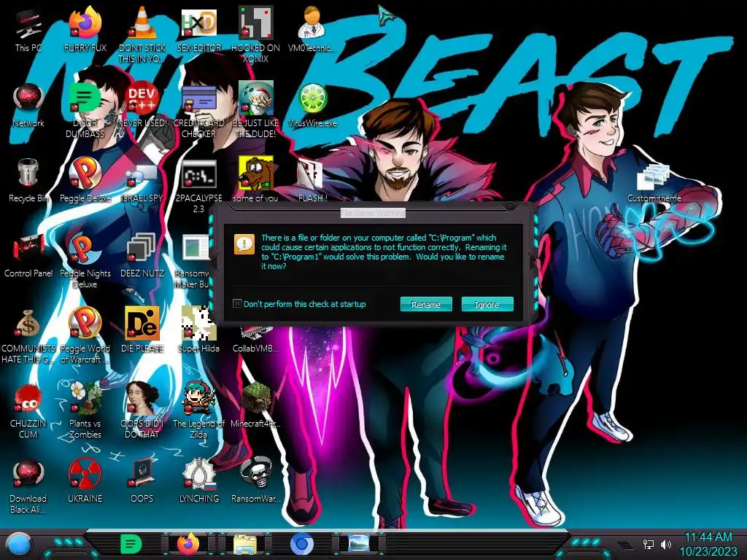Click the Rename button in the dialog

[x=426, y=304]
